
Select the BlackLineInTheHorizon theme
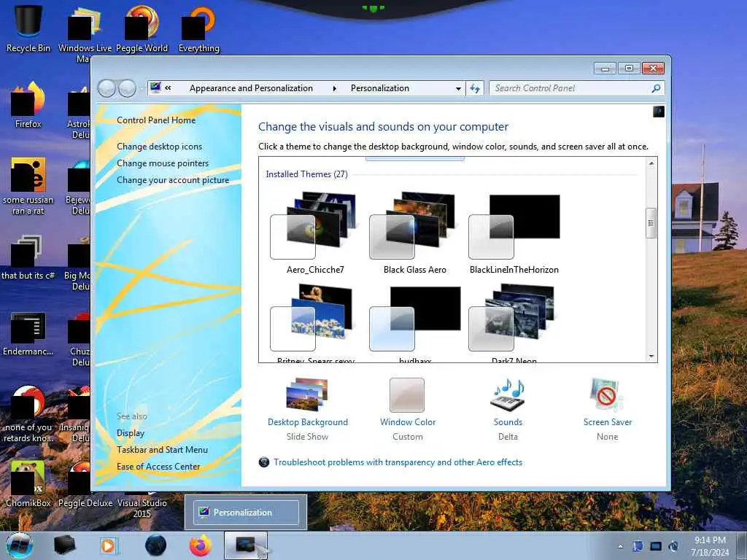(x=514, y=233)
